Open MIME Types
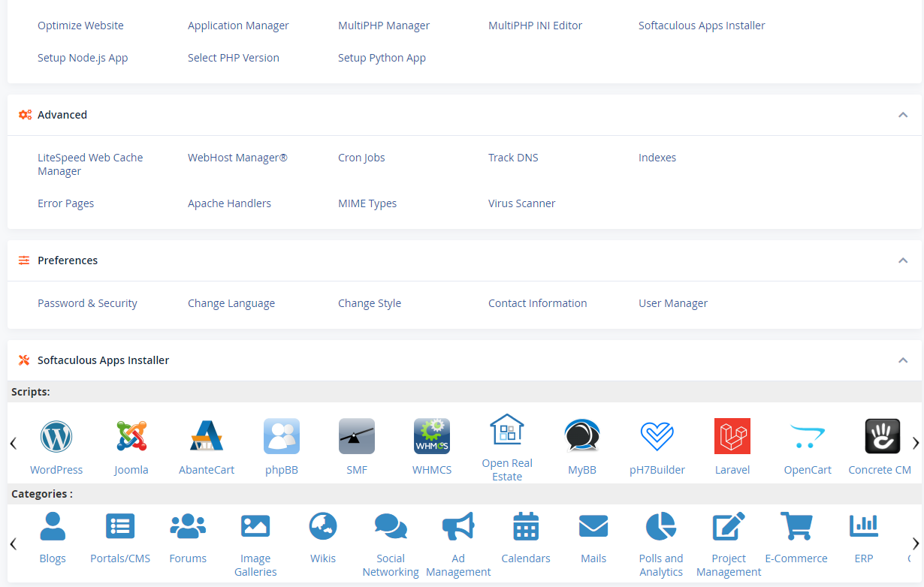The height and width of the screenshot is (587, 924). pos(367,203)
